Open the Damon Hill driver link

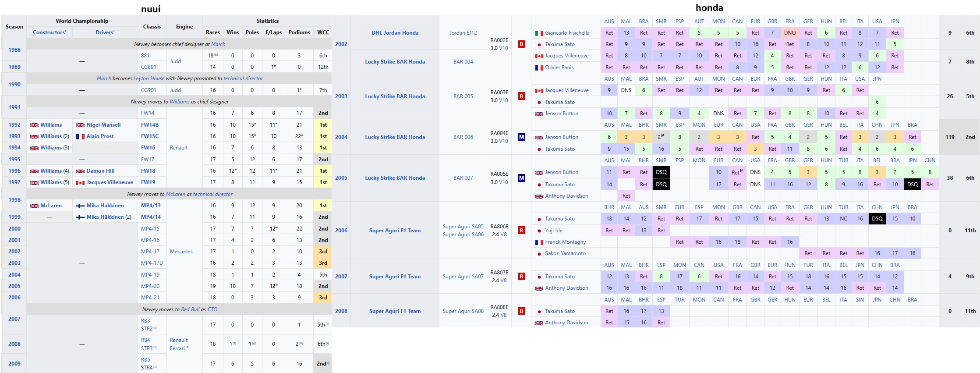(101, 171)
